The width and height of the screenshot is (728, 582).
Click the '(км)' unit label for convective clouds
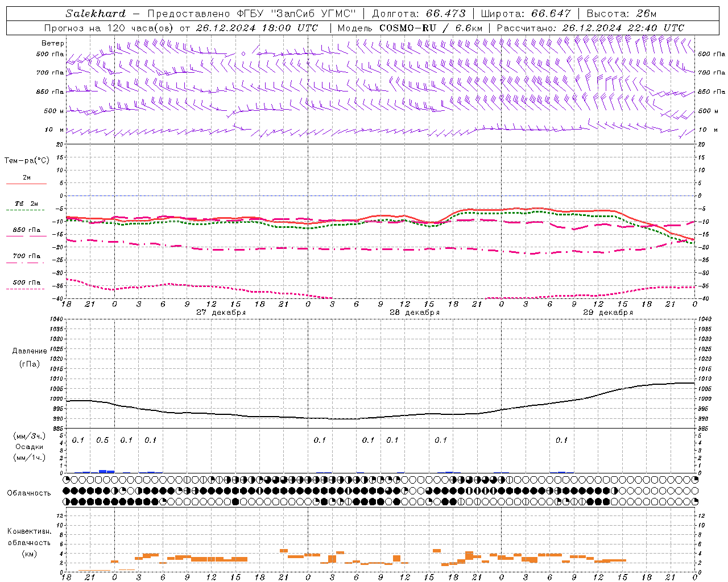tap(29, 554)
